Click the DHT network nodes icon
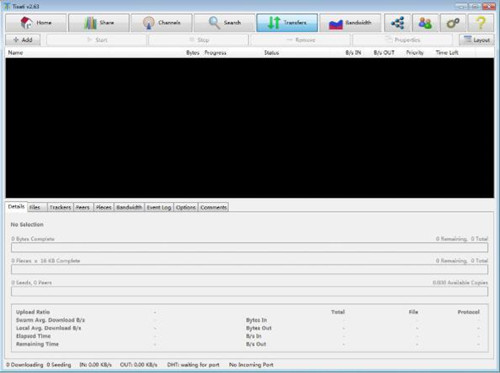 click(397, 23)
